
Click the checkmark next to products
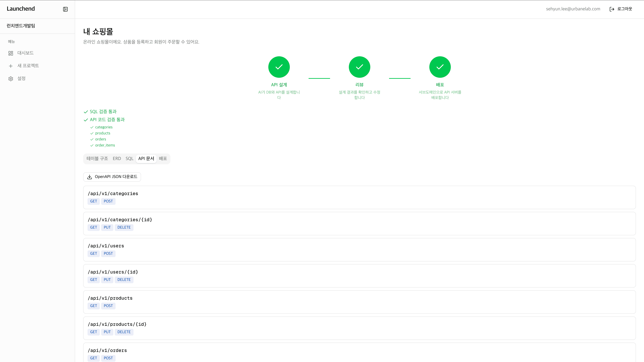coord(92,133)
